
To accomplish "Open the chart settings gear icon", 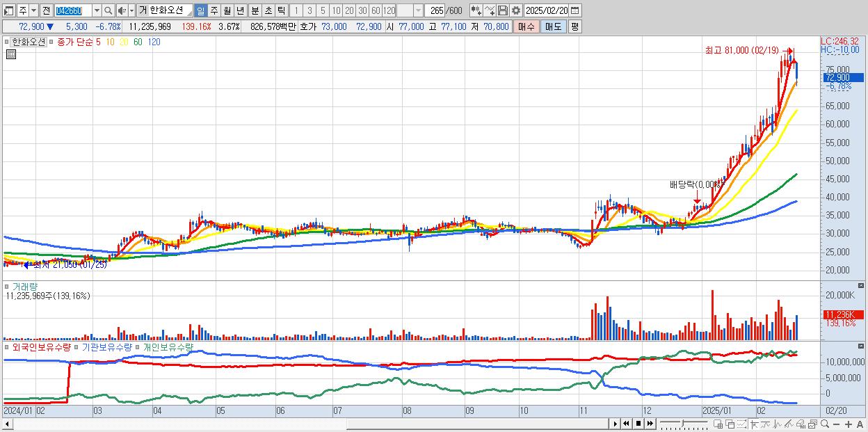I will (x=515, y=10).
